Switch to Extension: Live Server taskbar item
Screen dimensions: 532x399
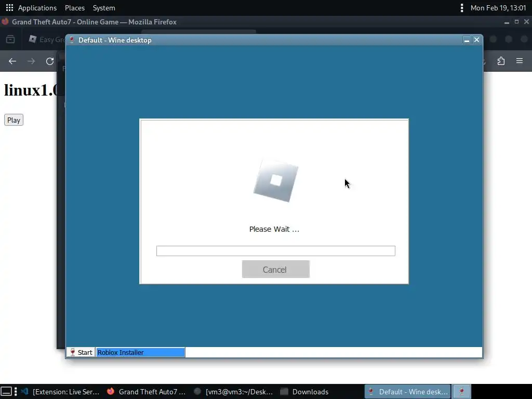[x=60, y=392]
